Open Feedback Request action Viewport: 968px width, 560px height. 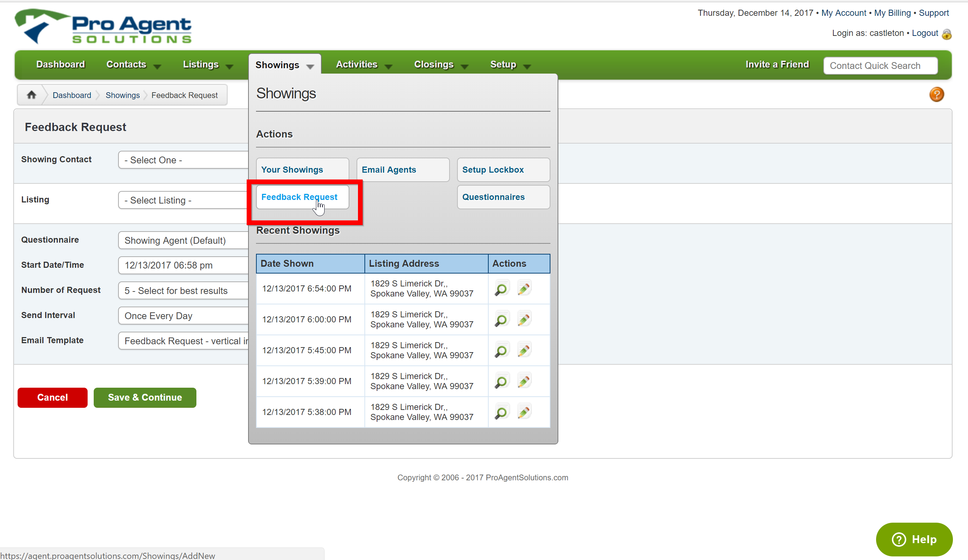click(302, 197)
